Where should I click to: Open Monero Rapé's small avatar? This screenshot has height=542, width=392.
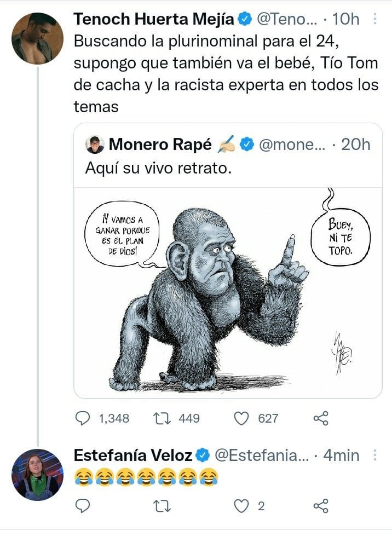[x=95, y=145]
